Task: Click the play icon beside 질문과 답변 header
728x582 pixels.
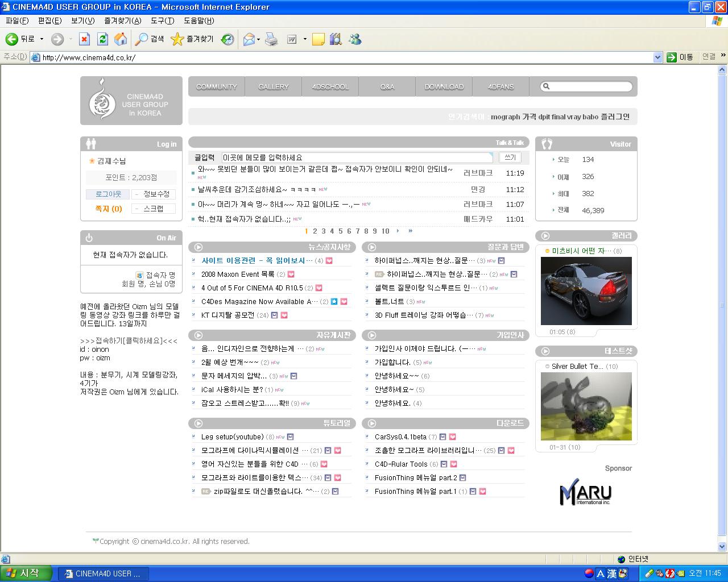Action: pos(372,247)
